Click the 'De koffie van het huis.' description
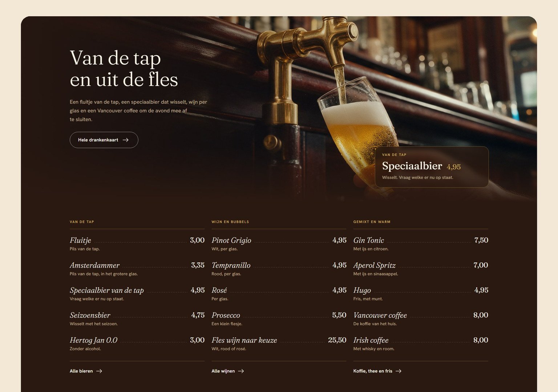Screen dimensions: 558x392 click(x=375, y=324)
